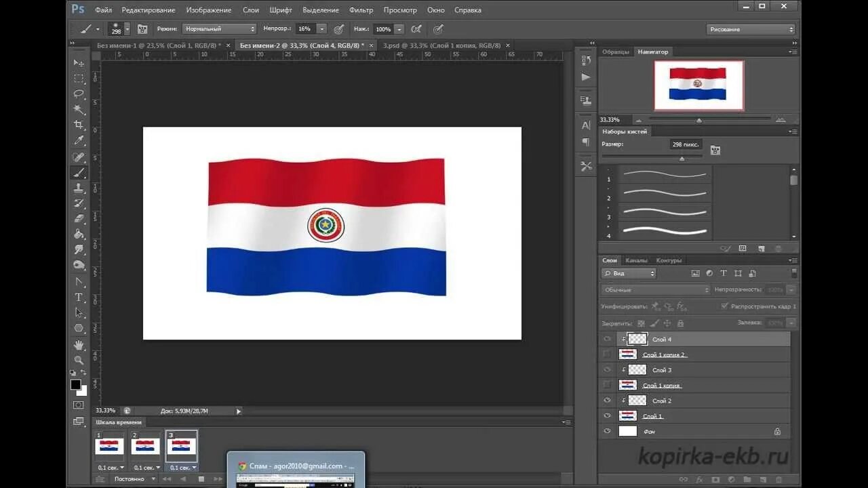Click the Delete layer trash icon
868x488 pixels.
point(778,479)
